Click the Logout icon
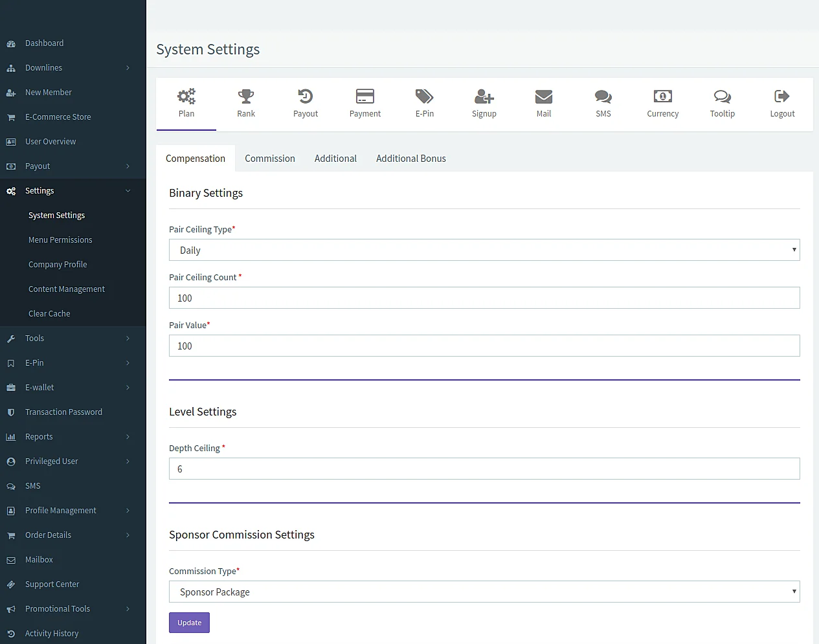Viewport: 819px width, 644px height. [782, 96]
